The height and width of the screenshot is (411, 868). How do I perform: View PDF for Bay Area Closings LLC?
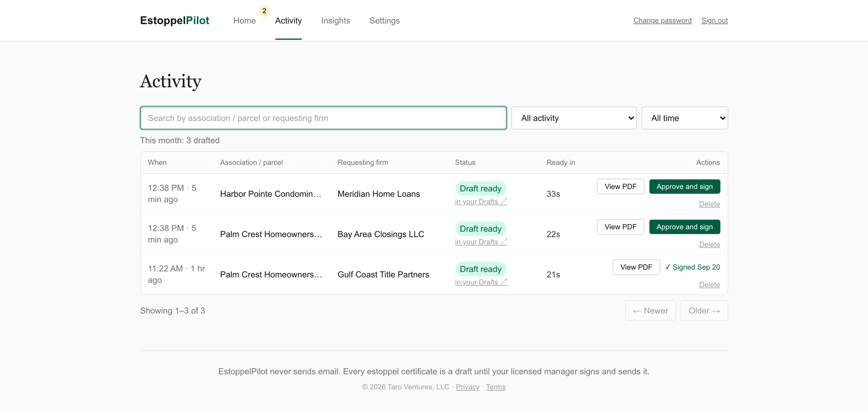(620, 227)
